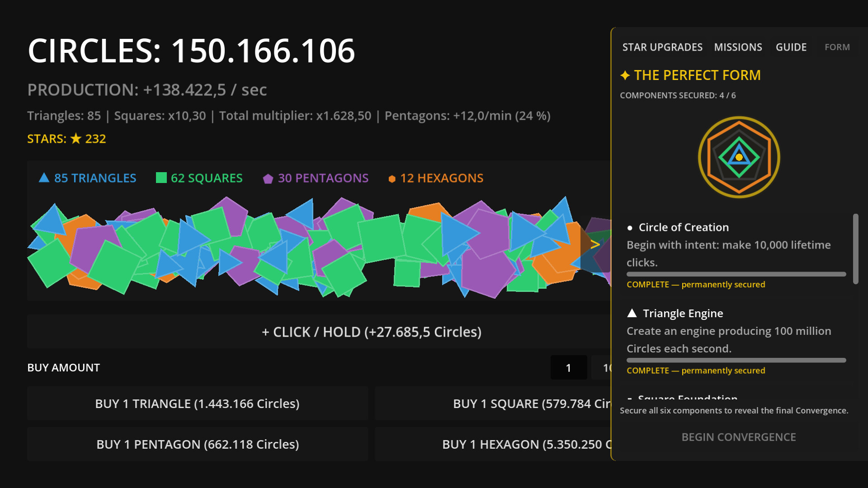Open the Star Upgrades tab
Viewport: 868px width, 488px height.
click(662, 47)
